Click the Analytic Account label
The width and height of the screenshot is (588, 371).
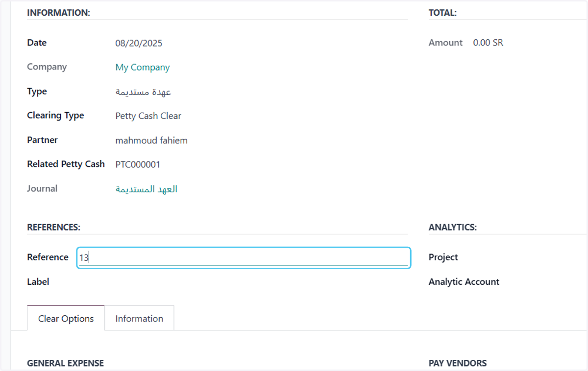tap(464, 281)
